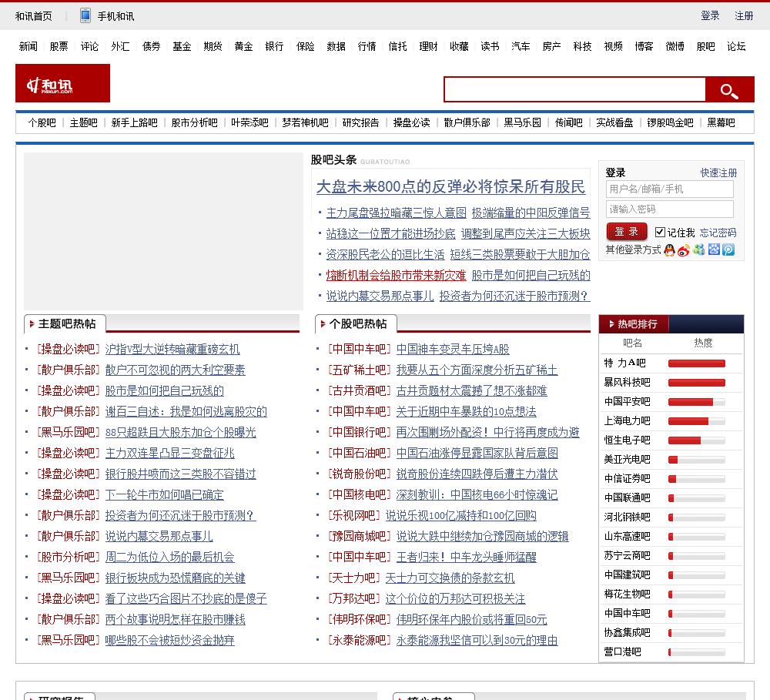Open 主力尾盘强拉暗藏三惊人意图 headline

pos(396,213)
